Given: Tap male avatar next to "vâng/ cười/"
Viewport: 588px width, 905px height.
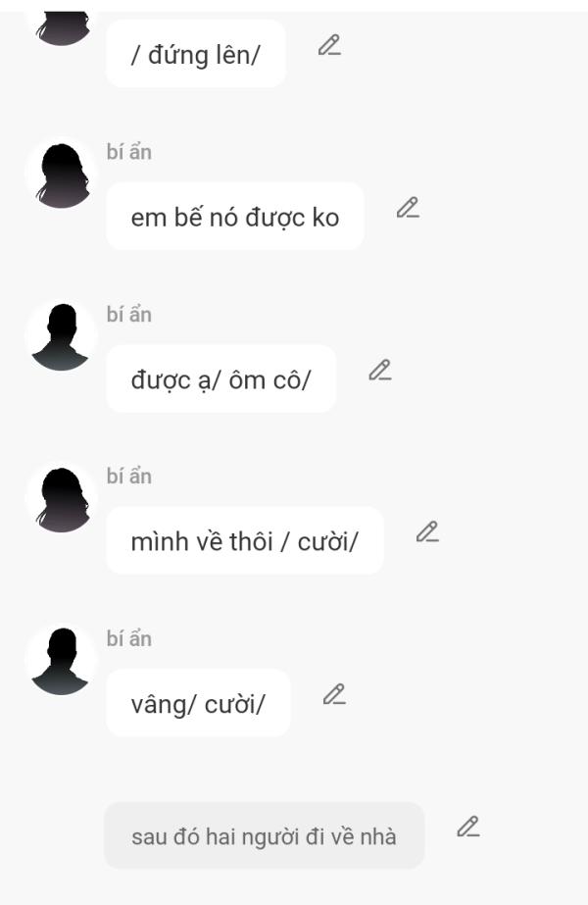Looking at the screenshot, I should coord(61,660).
